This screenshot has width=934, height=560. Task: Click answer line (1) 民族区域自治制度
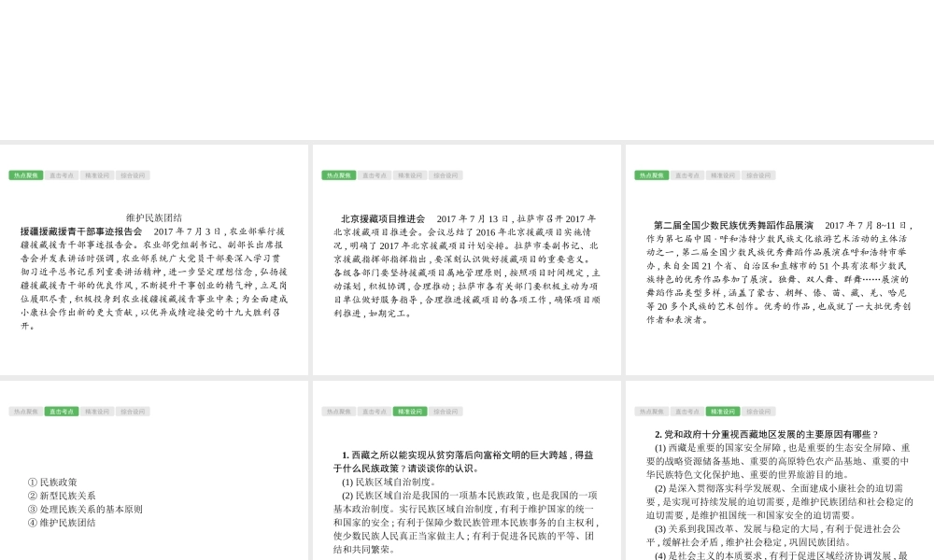389,482
